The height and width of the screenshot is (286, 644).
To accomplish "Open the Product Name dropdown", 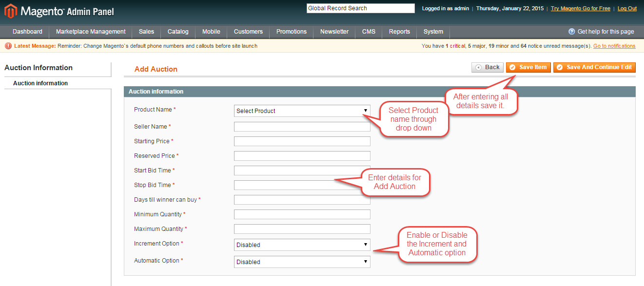I will (302, 111).
